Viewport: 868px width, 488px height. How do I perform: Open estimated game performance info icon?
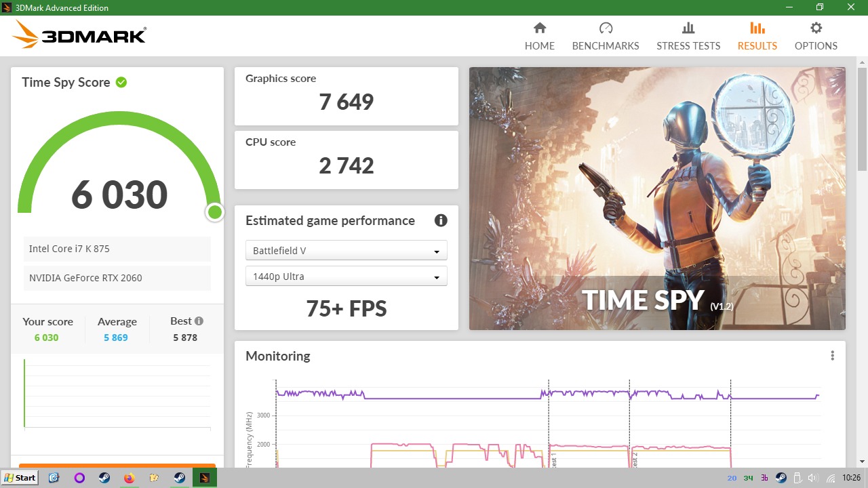point(441,220)
